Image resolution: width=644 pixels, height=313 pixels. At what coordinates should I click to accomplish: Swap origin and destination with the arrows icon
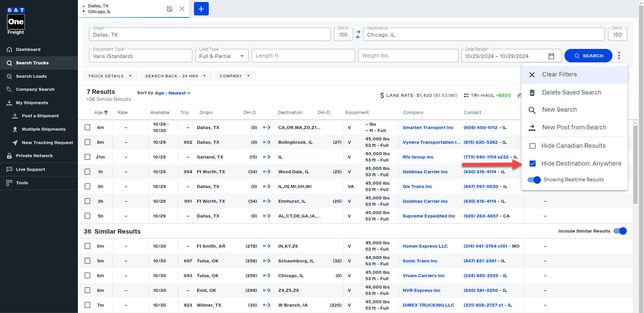(358, 35)
